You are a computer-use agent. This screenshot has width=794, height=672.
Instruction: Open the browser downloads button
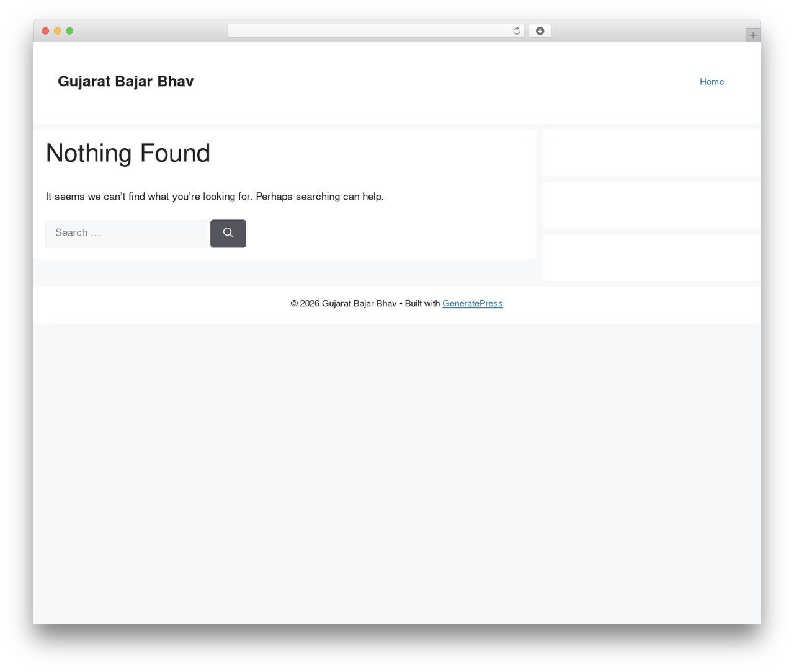pyautogui.click(x=540, y=31)
